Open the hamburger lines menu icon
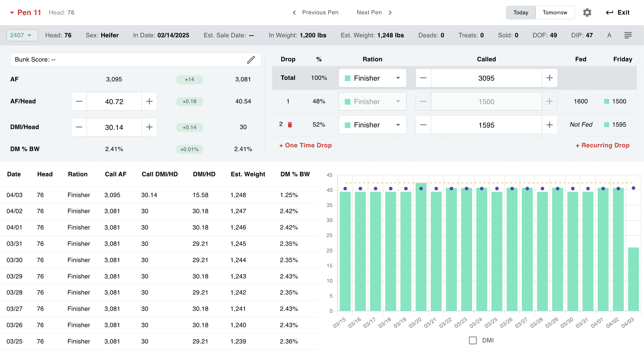 click(628, 35)
